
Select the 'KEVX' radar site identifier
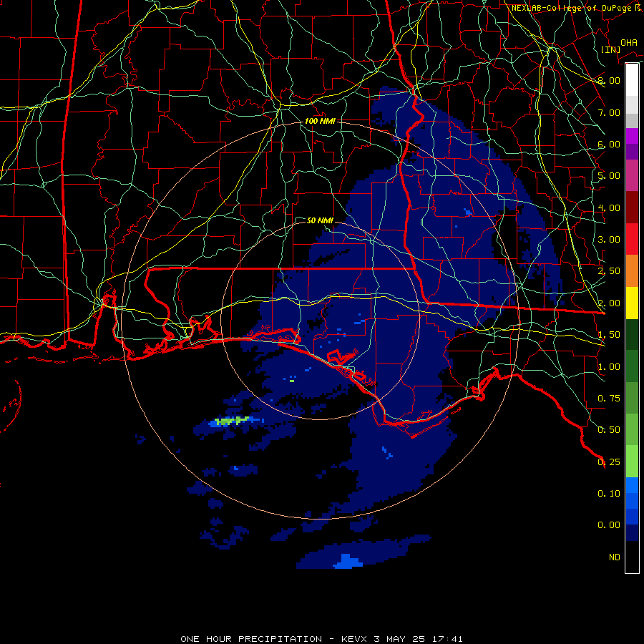(354, 639)
